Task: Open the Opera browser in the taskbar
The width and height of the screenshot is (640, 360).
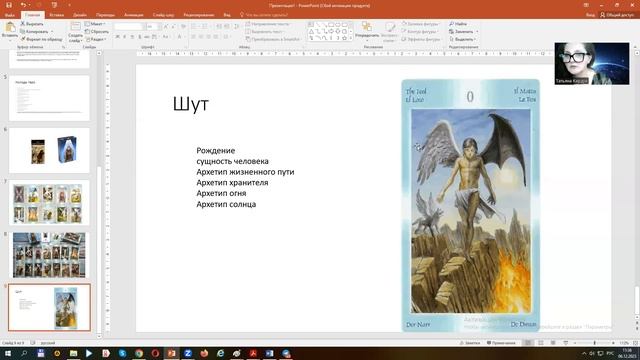Action: (155, 353)
